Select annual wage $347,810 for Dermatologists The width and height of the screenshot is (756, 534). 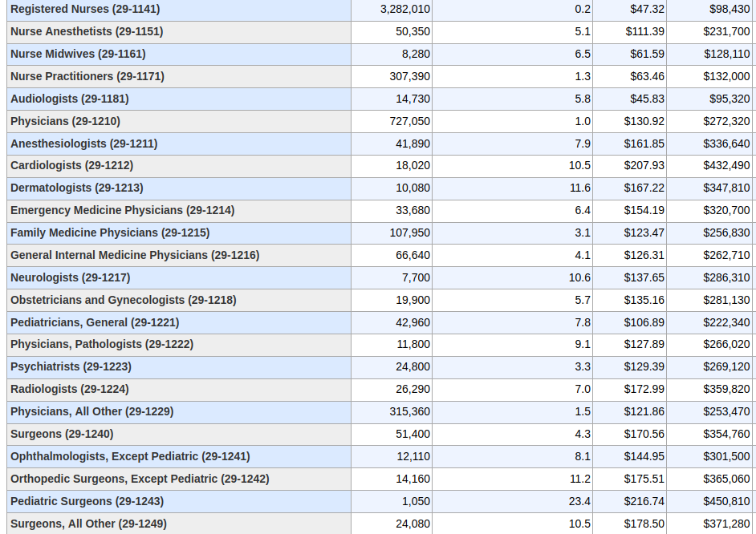(x=726, y=188)
